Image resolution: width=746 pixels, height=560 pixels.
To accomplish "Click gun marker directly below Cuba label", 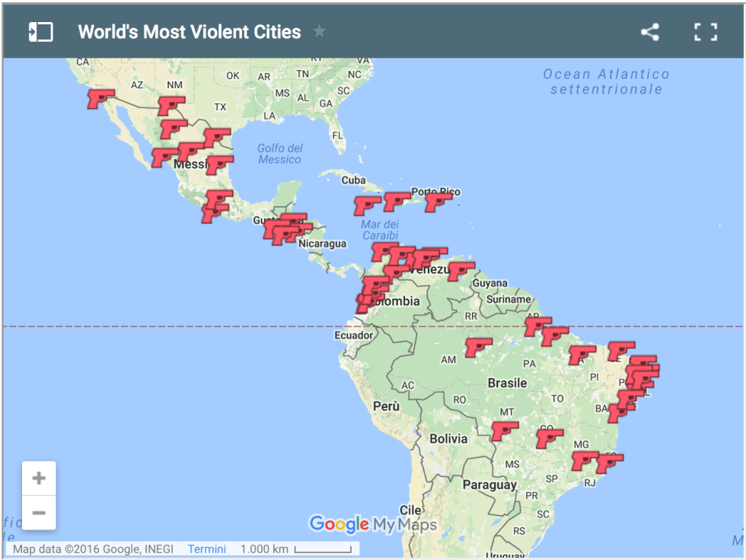I will pos(367,205).
